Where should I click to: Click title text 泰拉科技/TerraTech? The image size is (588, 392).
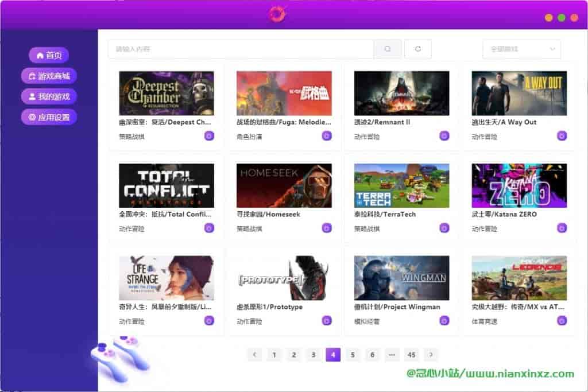pyautogui.click(x=385, y=214)
